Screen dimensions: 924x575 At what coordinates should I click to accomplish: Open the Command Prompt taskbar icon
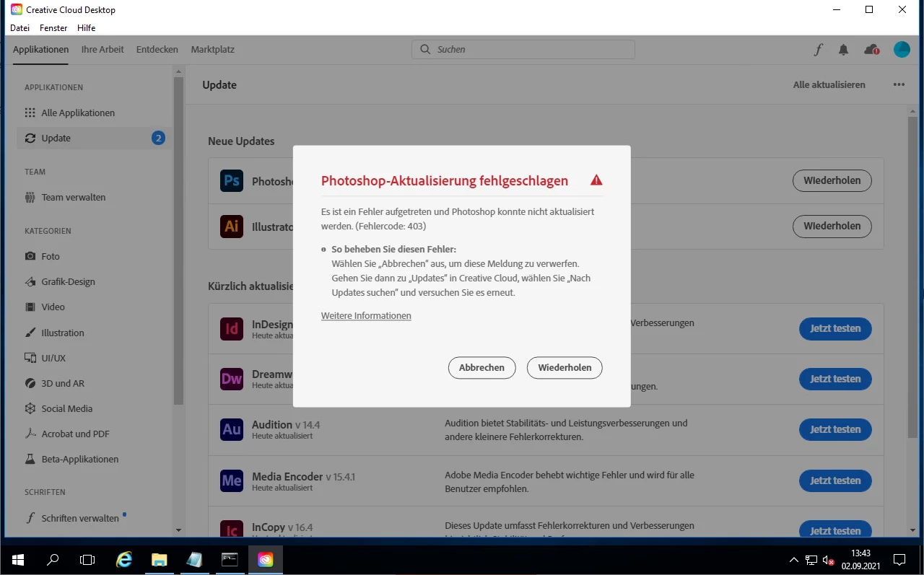tap(230, 559)
